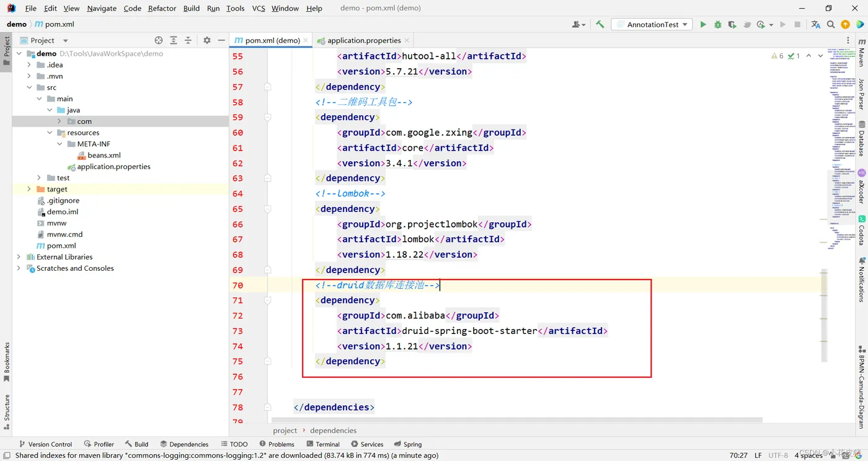Close the pom.xml (demo) editor tab
The width and height of the screenshot is (868, 461).
(305, 40)
